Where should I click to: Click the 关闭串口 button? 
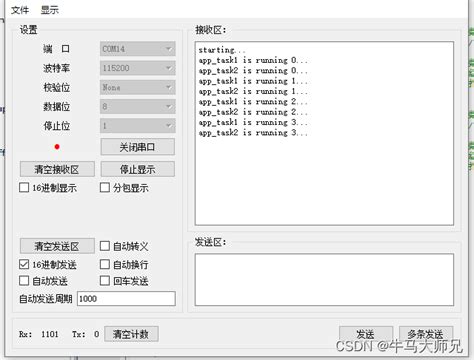tap(138, 147)
